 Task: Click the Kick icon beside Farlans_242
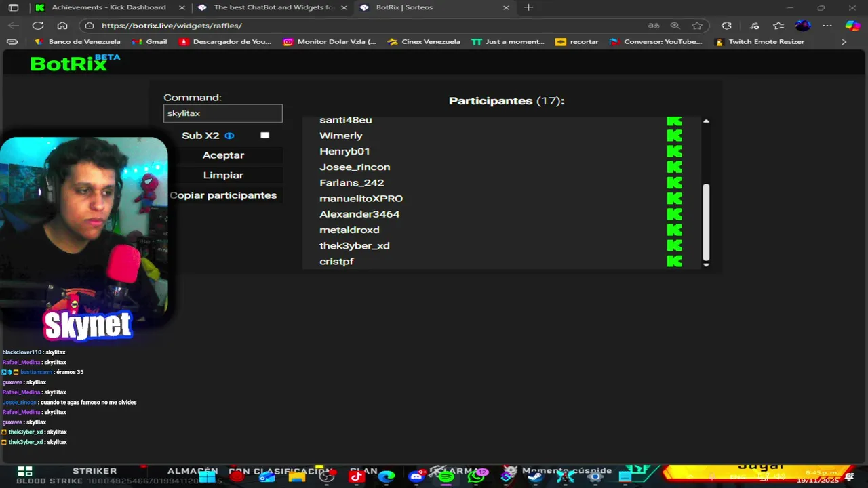tap(674, 182)
